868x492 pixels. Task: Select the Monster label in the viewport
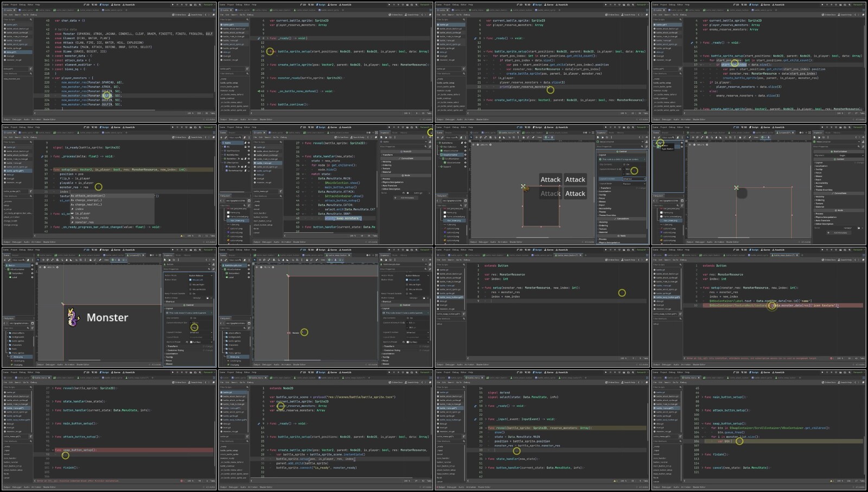107,318
